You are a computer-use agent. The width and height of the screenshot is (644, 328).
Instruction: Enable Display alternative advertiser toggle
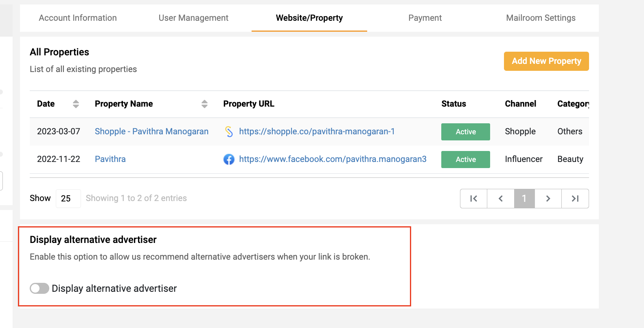[39, 289]
